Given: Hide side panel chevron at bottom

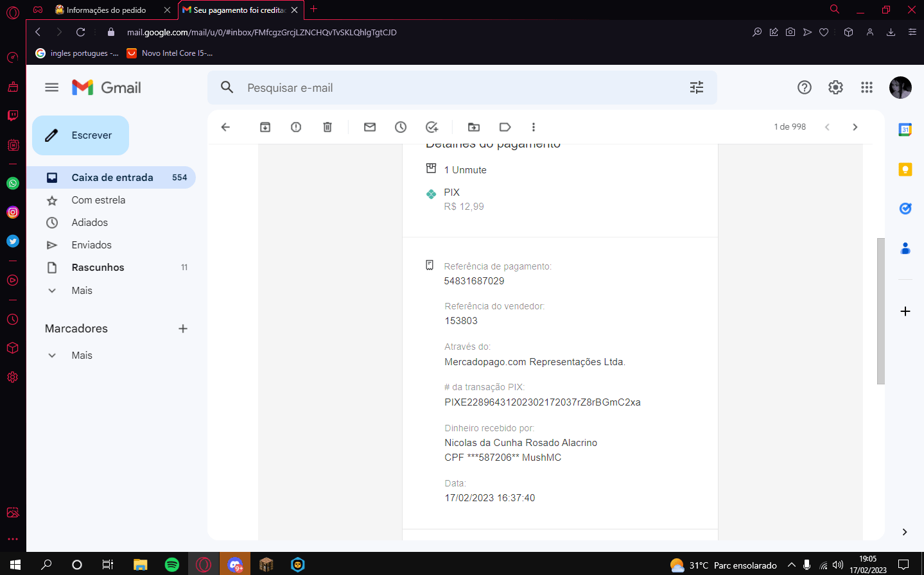Looking at the screenshot, I should [905, 532].
